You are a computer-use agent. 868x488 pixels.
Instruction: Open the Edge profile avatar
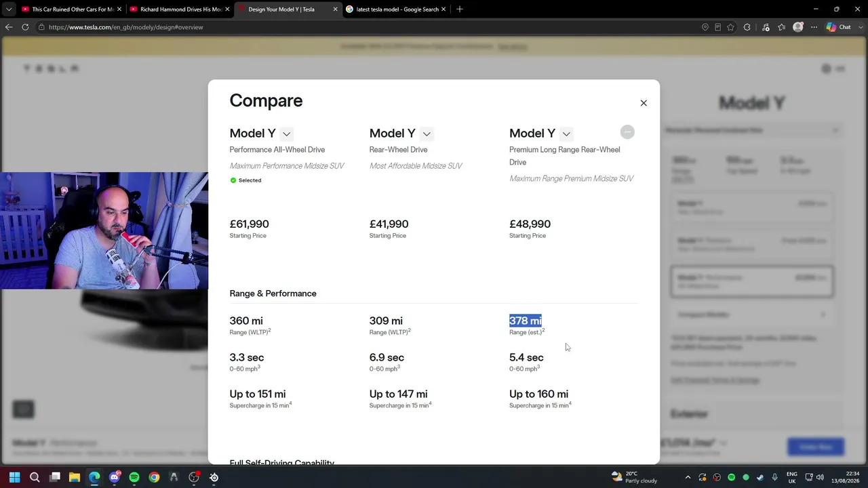(798, 27)
